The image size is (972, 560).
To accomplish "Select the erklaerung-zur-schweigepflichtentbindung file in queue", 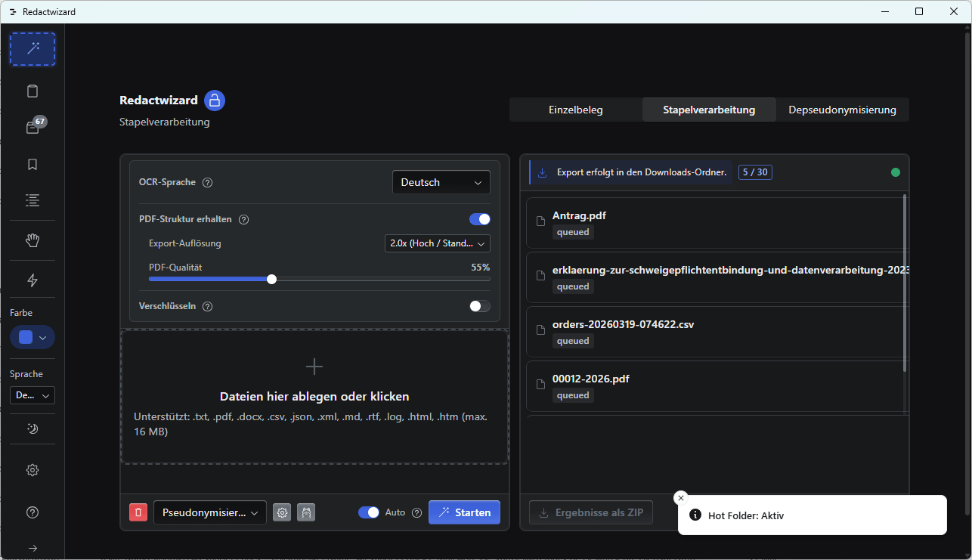I will tap(717, 277).
